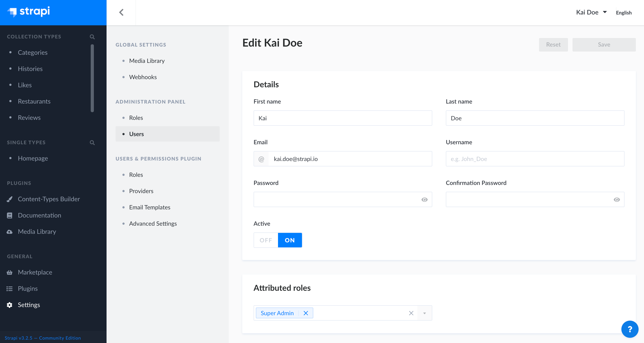Open Content-Types Builder from the sidebar
644x343 pixels.
(49, 199)
